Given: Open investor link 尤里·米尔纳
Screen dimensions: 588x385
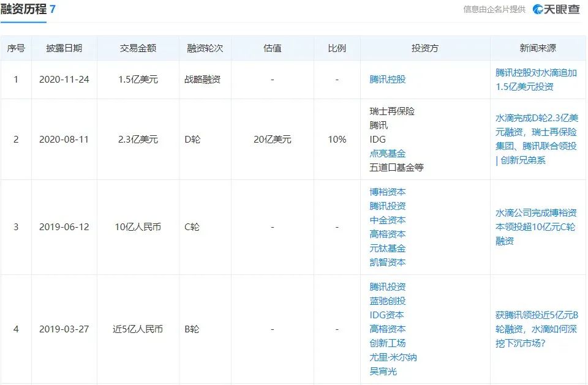Looking at the screenshot, I should [393, 357].
